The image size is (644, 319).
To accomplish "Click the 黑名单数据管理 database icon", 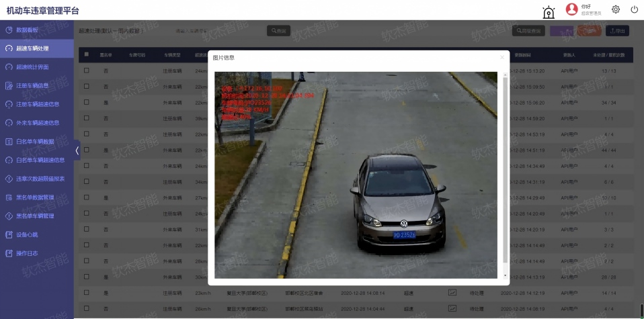I will [9, 197].
